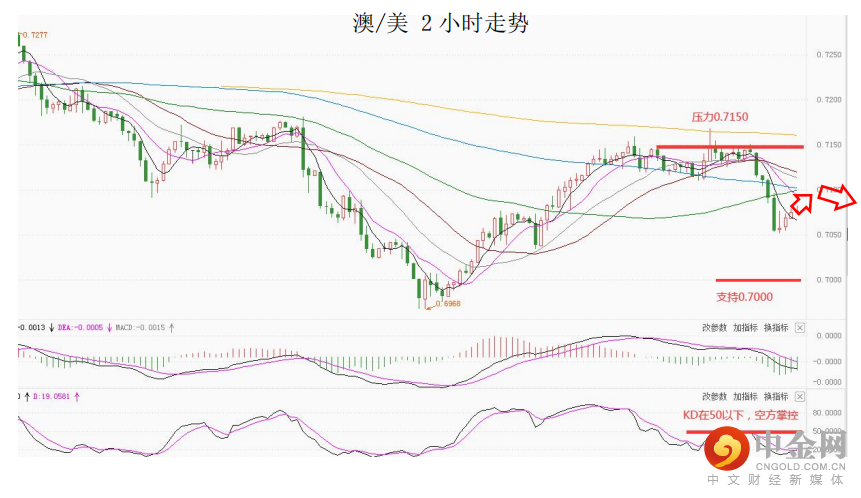The width and height of the screenshot is (861, 498).
Task: Expand 换指标 in the KD panel
Action: pos(776,397)
